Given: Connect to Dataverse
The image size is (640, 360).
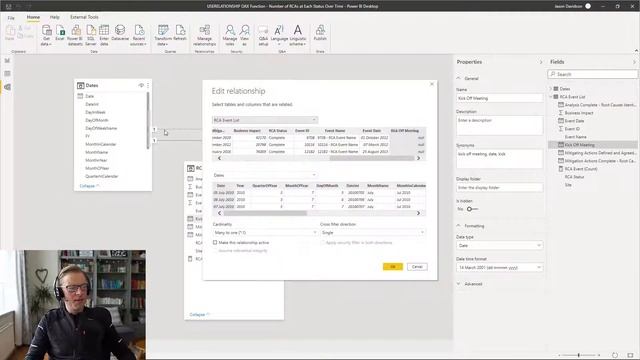Looking at the screenshot, I should coord(120,33).
